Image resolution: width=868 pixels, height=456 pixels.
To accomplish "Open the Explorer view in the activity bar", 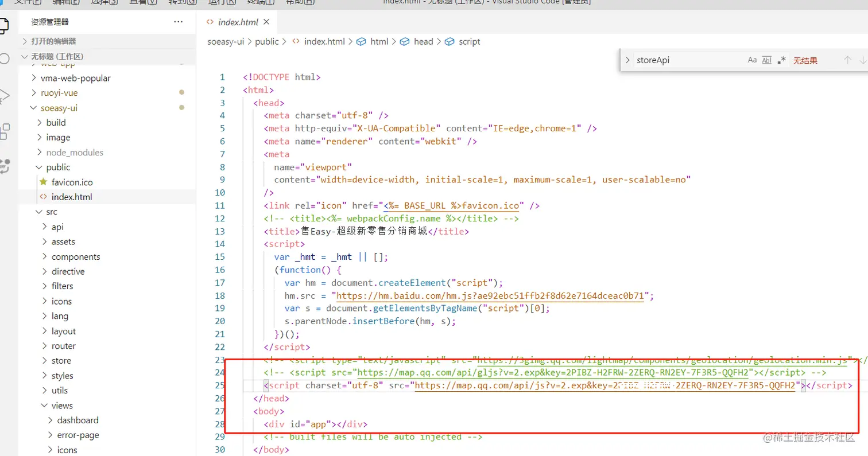I will pyautogui.click(x=4, y=25).
